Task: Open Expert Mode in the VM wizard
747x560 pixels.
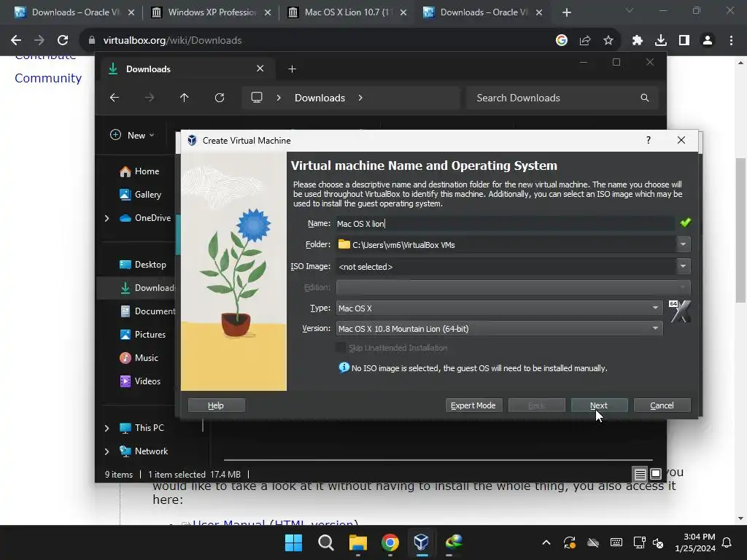Action: pos(473,405)
